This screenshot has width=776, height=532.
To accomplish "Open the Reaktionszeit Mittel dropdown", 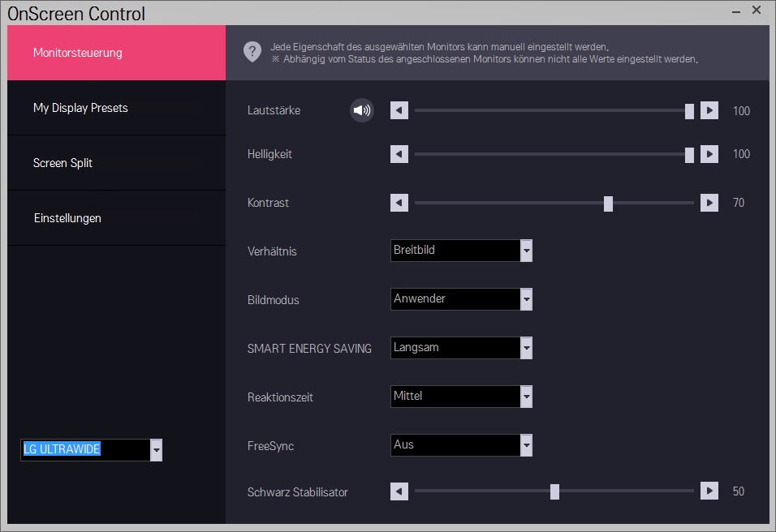I will [461, 397].
